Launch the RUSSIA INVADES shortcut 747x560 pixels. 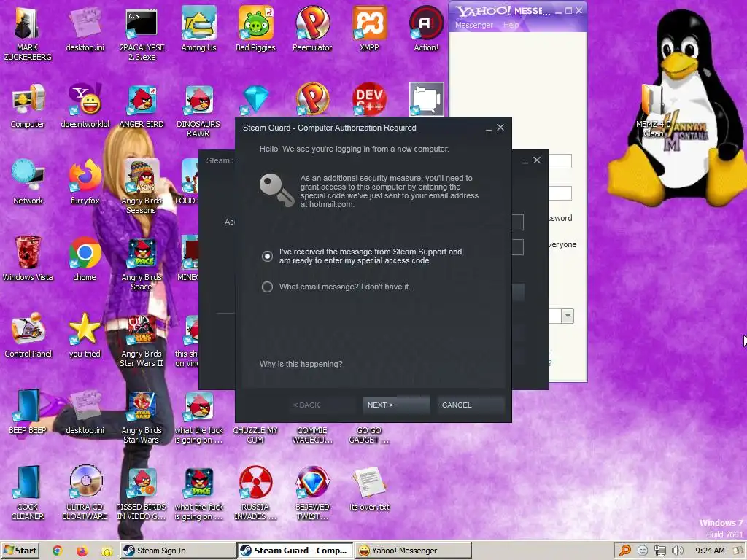[x=255, y=493]
